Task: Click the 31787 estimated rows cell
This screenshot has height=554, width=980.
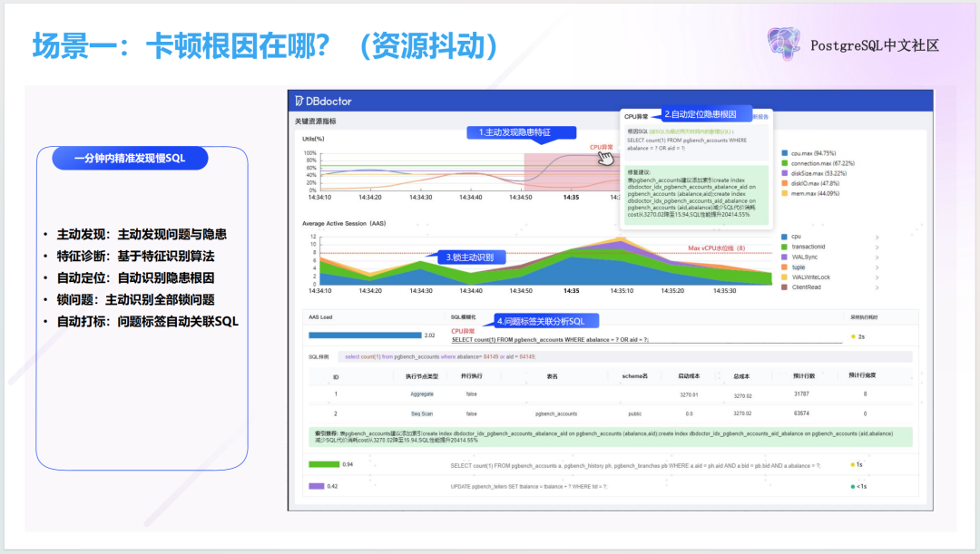Action: (x=801, y=394)
